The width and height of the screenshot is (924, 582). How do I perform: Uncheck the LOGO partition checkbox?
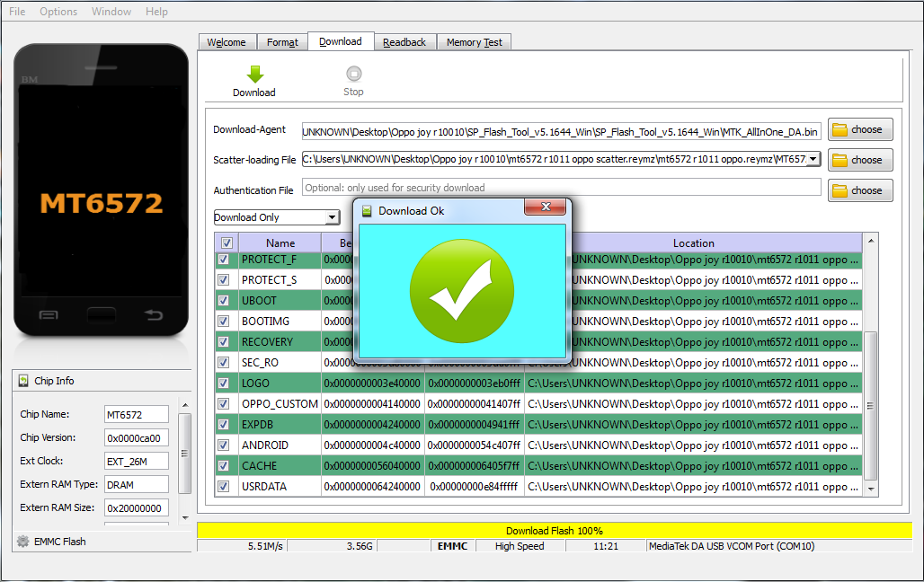pos(223,383)
